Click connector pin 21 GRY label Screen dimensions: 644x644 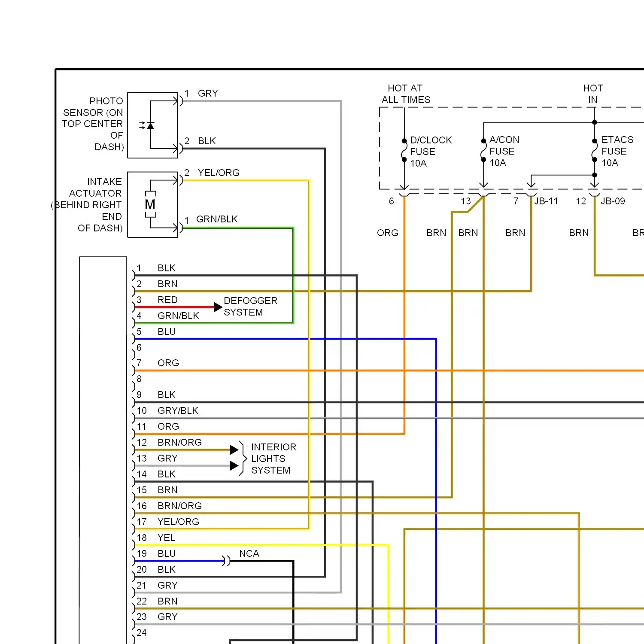tap(167, 585)
